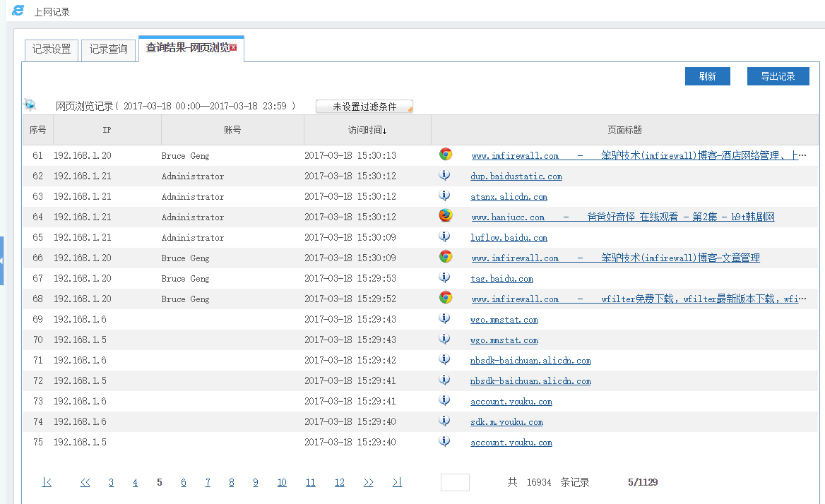The height and width of the screenshot is (504, 825).
Task: Open the www.hanjucc.com link
Action: (508, 217)
